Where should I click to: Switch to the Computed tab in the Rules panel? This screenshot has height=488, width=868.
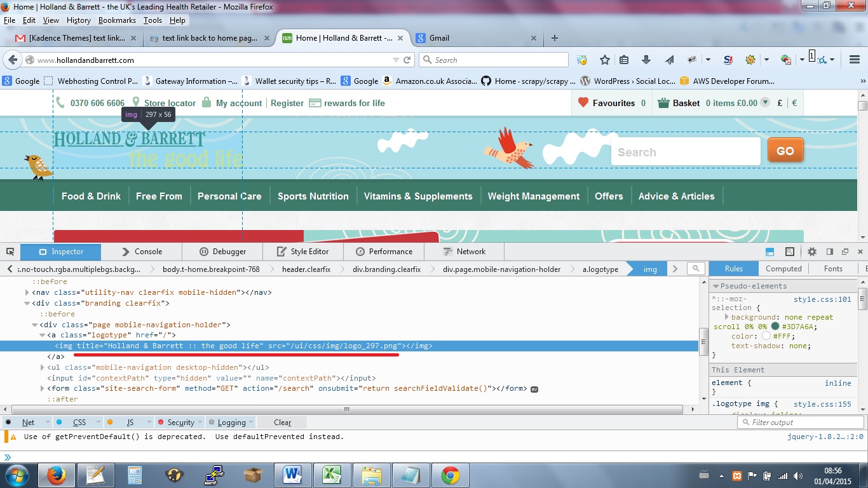783,268
